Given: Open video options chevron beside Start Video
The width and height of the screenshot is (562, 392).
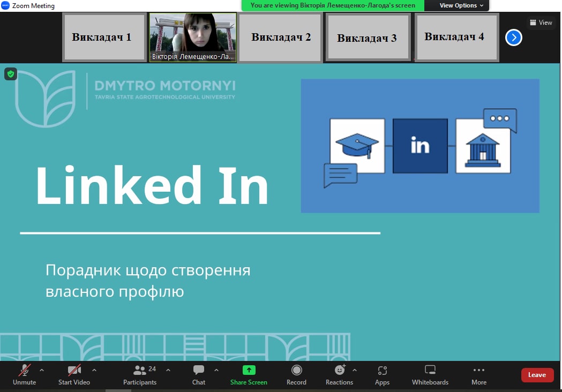Looking at the screenshot, I should coord(94,370).
